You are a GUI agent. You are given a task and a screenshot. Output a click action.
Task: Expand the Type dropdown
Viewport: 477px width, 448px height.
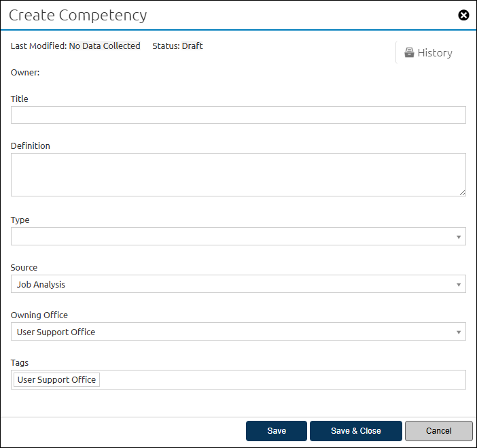pyautogui.click(x=238, y=236)
